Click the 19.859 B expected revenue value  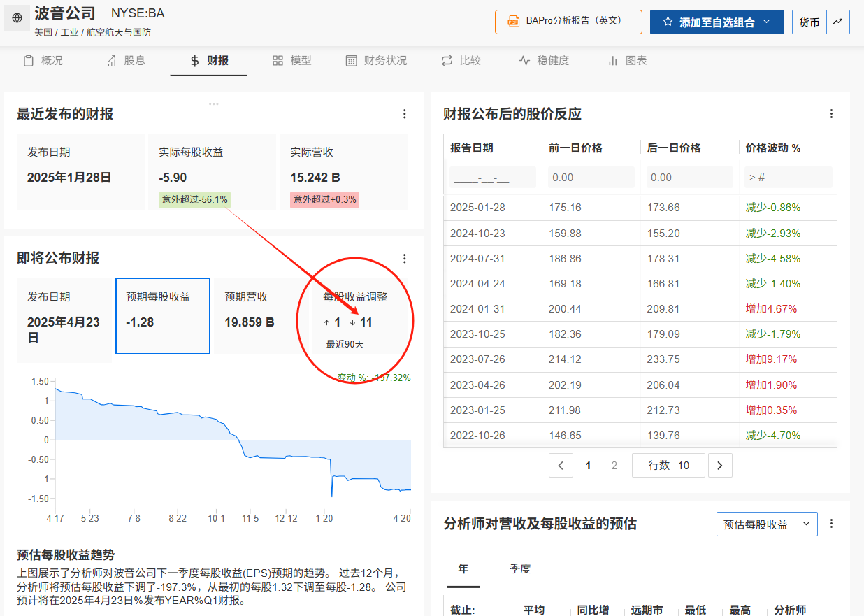(250, 322)
